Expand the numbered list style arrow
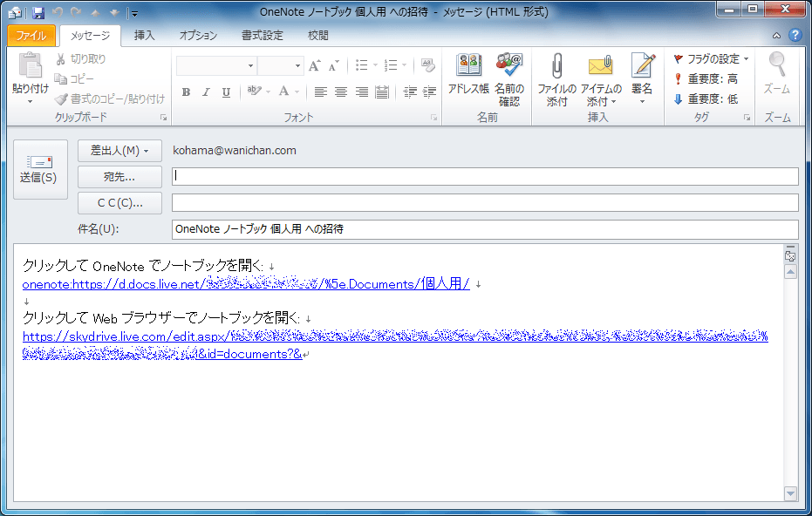Viewport: 812px width, 516px height. [x=405, y=65]
